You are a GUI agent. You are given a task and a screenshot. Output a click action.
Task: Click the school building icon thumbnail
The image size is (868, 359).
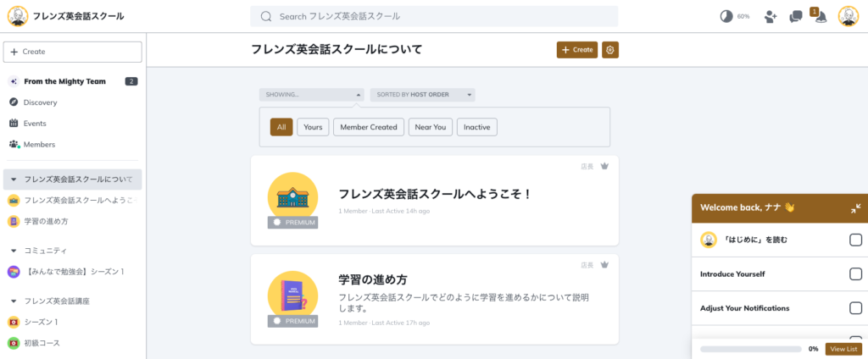(x=292, y=197)
